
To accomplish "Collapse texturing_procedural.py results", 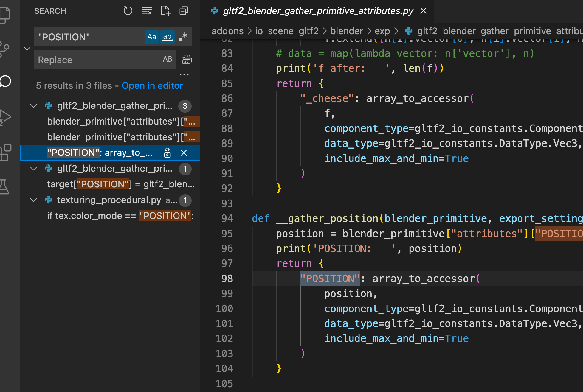I will click(34, 200).
